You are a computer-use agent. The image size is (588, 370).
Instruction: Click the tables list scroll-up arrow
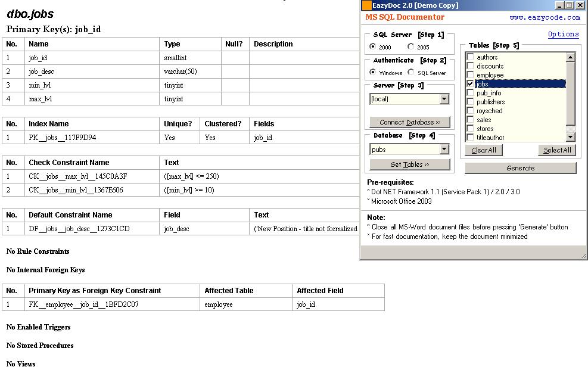click(570, 57)
